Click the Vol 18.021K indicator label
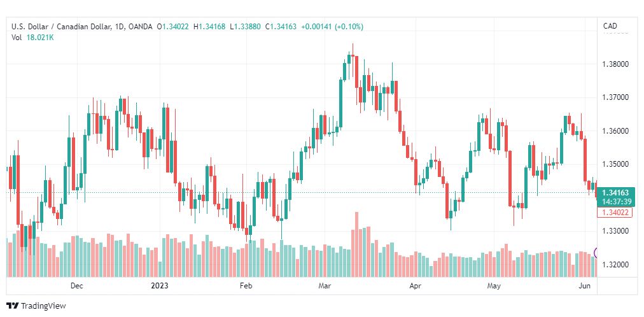 pyautogui.click(x=33, y=38)
